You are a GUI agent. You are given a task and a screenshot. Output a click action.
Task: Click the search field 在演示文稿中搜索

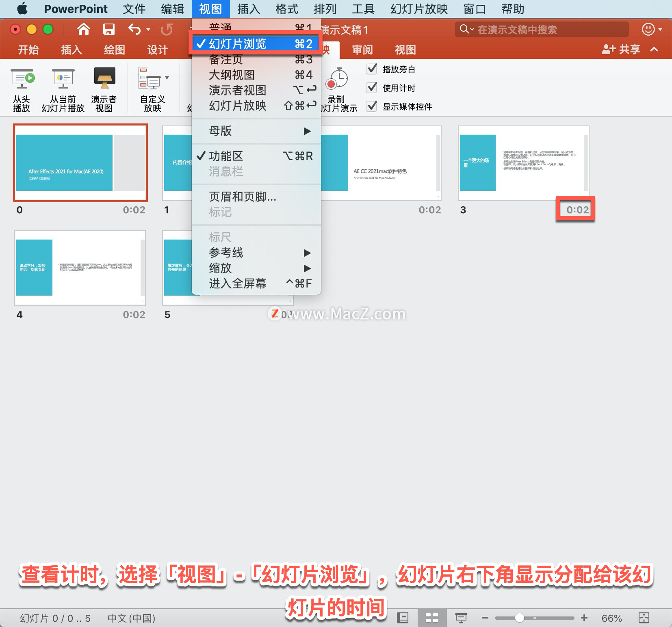pyautogui.click(x=542, y=29)
